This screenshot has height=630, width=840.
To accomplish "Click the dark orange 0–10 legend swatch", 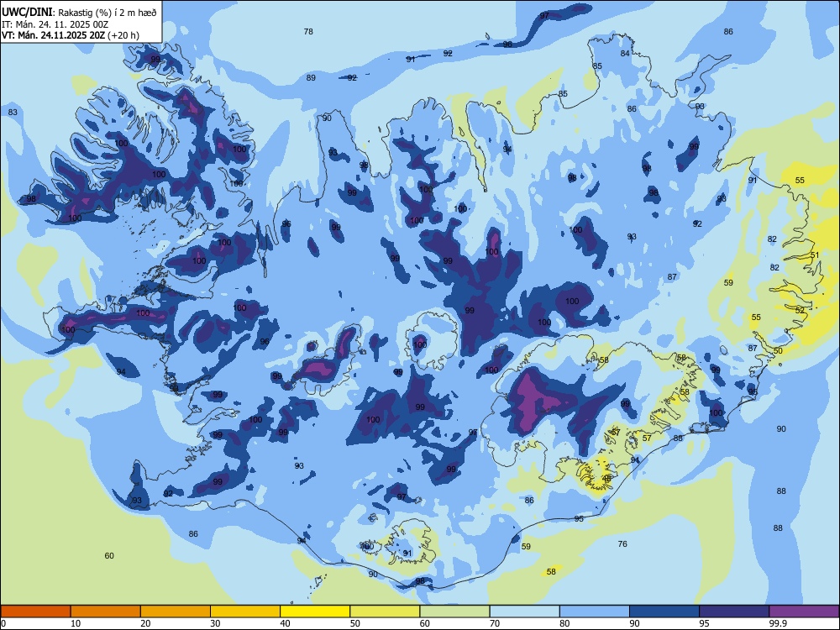I will [35, 612].
